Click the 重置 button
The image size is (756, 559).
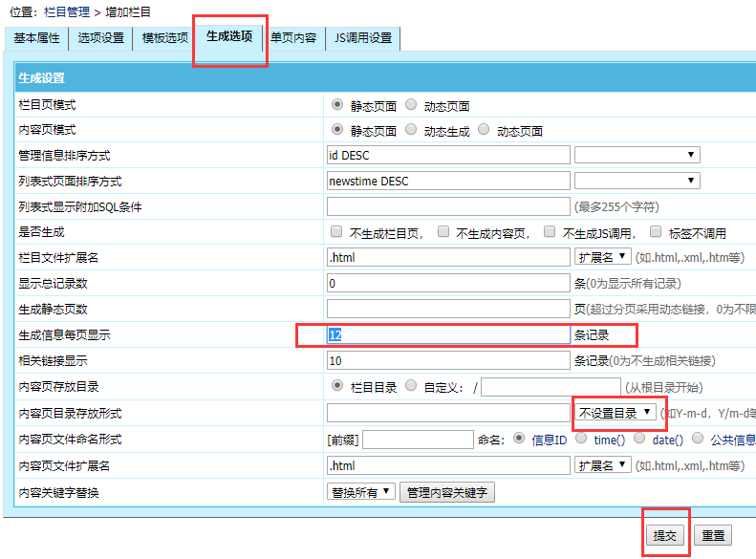pyautogui.click(x=712, y=535)
